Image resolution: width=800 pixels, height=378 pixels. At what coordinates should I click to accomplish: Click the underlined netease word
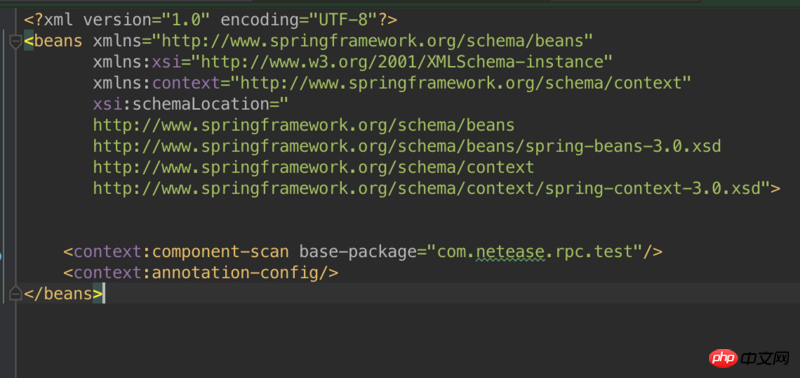click(509, 252)
